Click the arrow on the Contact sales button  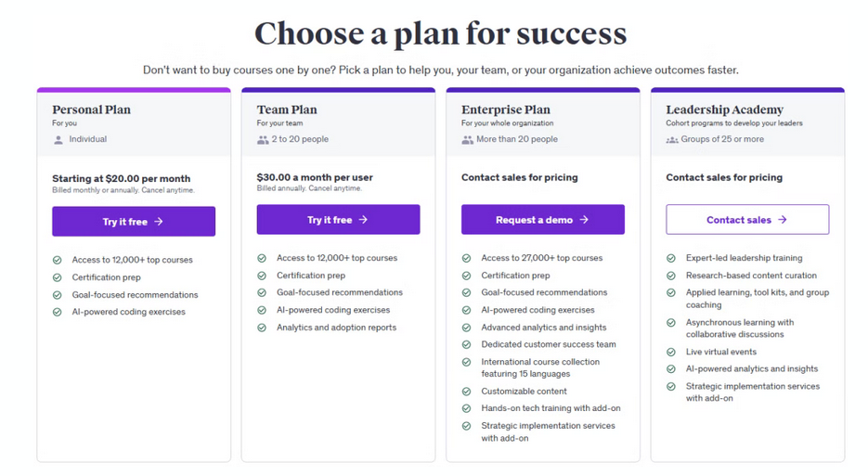coord(783,220)
